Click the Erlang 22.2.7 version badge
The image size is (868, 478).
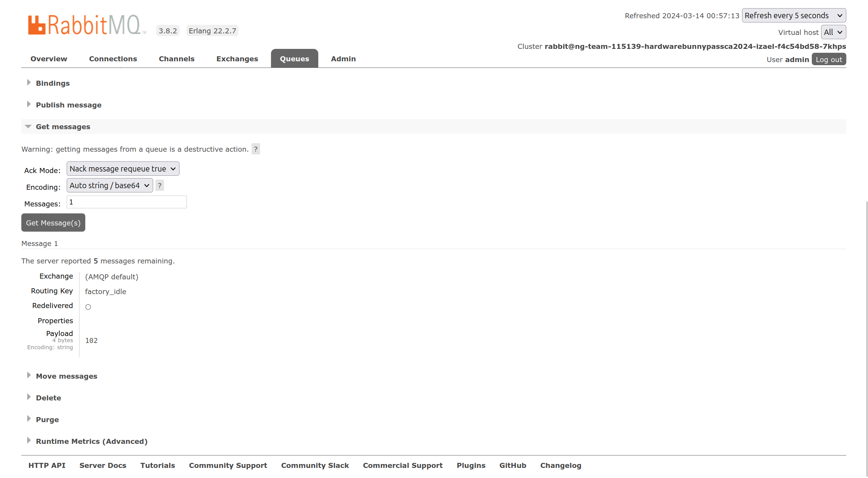[x=212, y=31]
